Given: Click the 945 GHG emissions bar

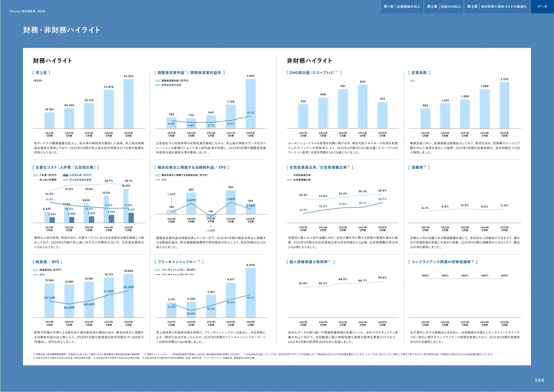Looking at the screenshot, I should click(363, 107).
